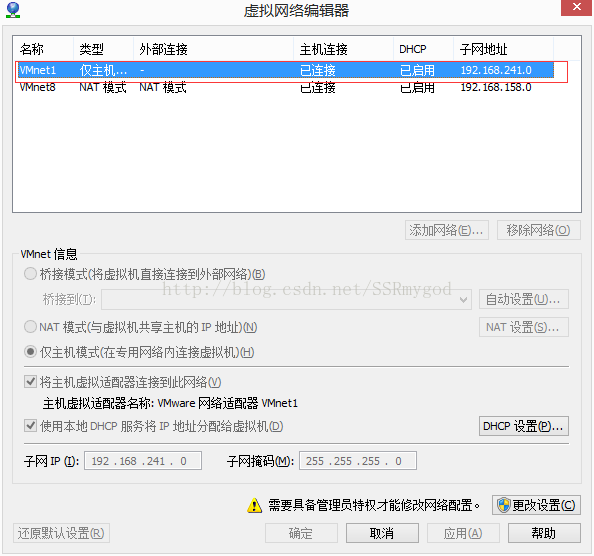Click the 子网掩码 input field
Image resolution: width=594 pixels, height=556 pixels.
(358, 461)
